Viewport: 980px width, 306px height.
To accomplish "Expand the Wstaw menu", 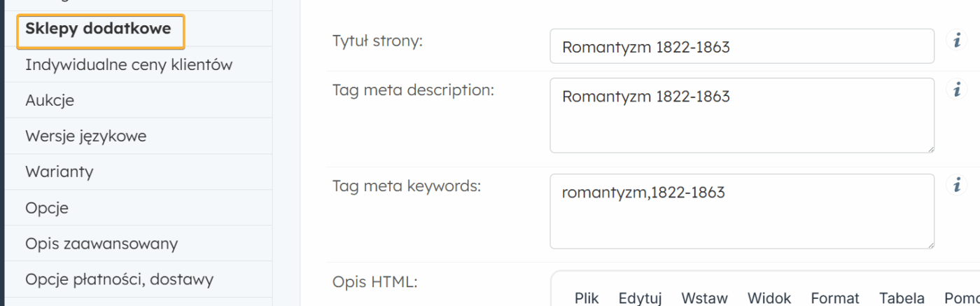I will coord(704,298).
